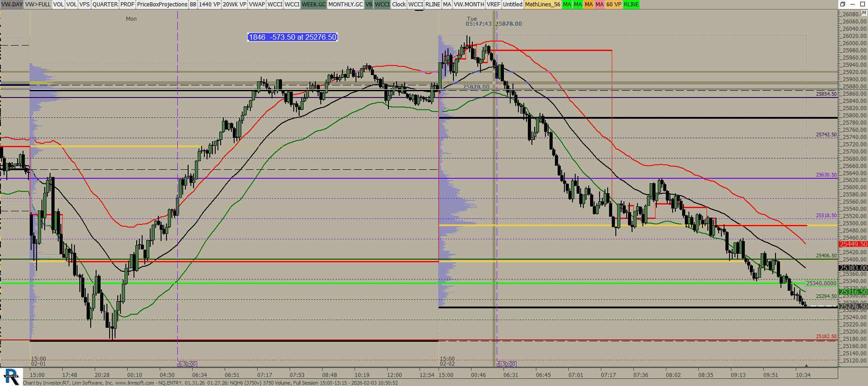Screen dimensions: 868x386
Task: Click the small triangle marker above the time axis
Action: [806, 365]
